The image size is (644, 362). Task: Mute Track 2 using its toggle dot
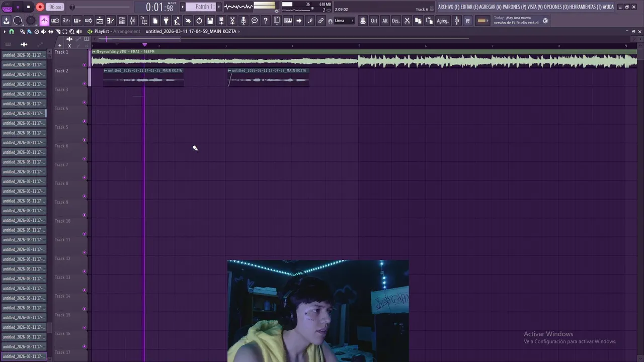click(84, 83)
